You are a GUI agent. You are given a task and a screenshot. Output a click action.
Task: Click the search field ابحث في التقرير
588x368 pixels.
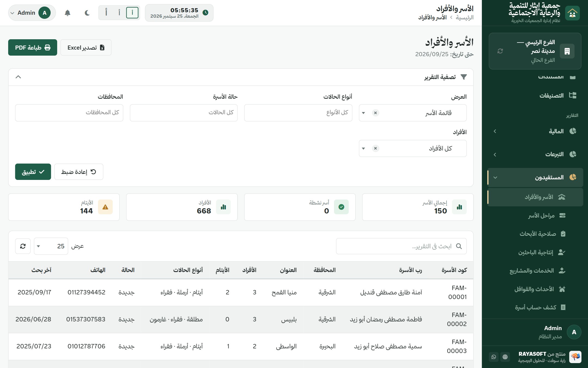[x=401, y=246]
